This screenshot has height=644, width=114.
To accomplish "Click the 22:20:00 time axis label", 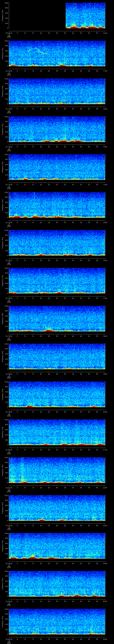I will pos(9,450).
